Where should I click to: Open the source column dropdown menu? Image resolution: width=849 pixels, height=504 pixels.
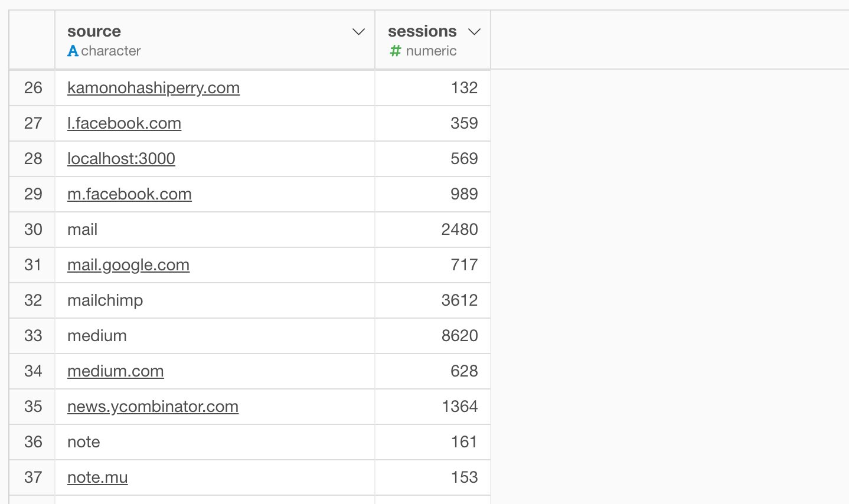click(x=358, y=32)
